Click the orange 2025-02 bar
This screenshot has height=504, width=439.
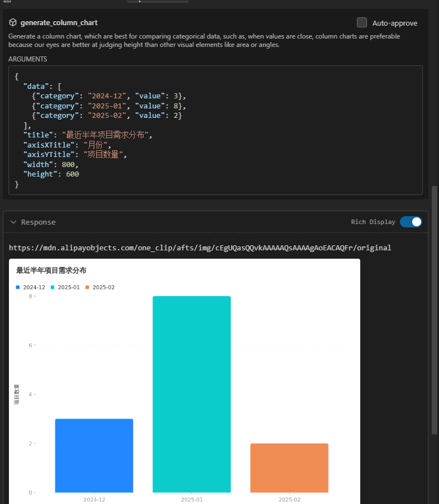coord(289,468)
